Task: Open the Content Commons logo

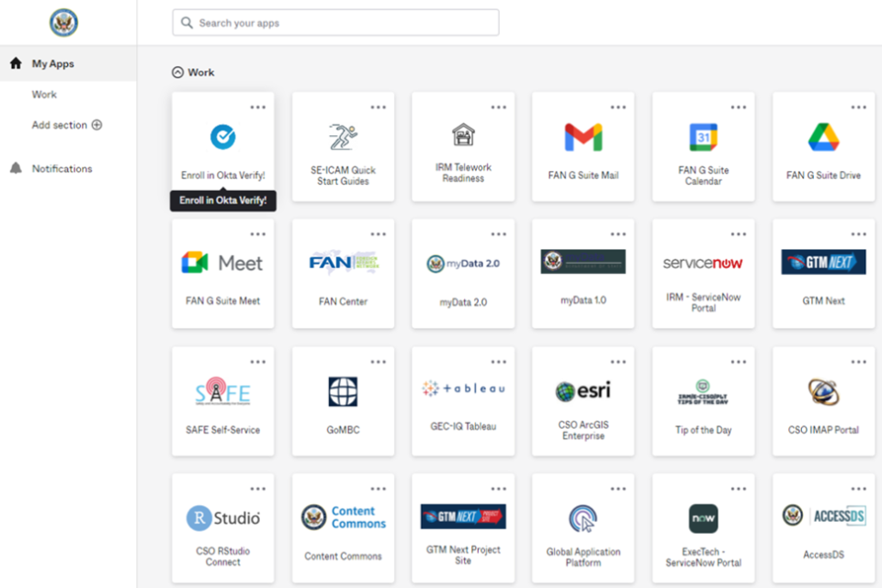Action: click(343, 517)
